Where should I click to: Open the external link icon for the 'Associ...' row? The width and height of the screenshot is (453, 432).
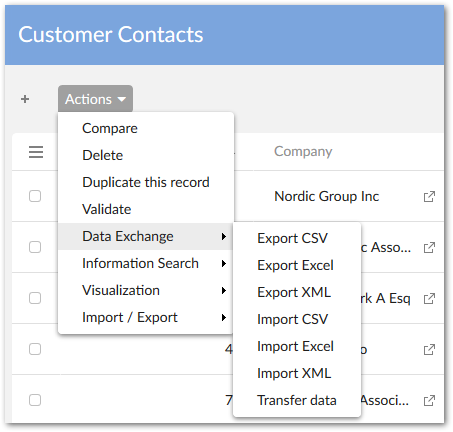[x=429, y=401]
